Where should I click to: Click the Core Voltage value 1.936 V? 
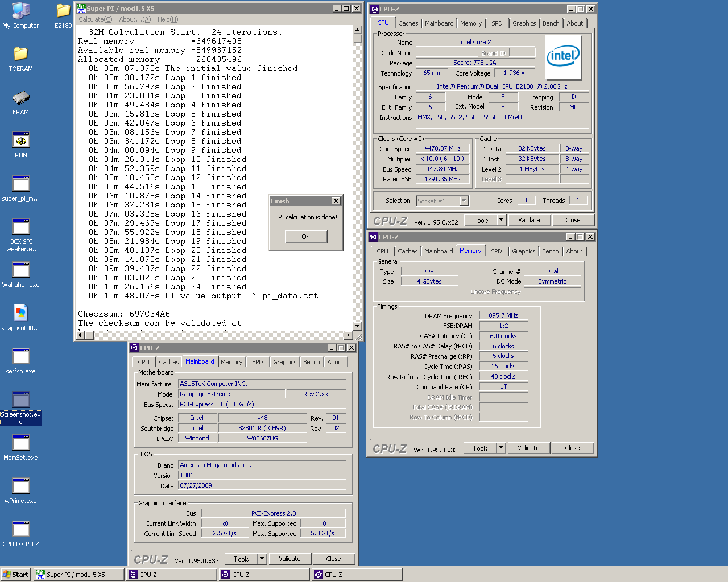pos(514,73)
